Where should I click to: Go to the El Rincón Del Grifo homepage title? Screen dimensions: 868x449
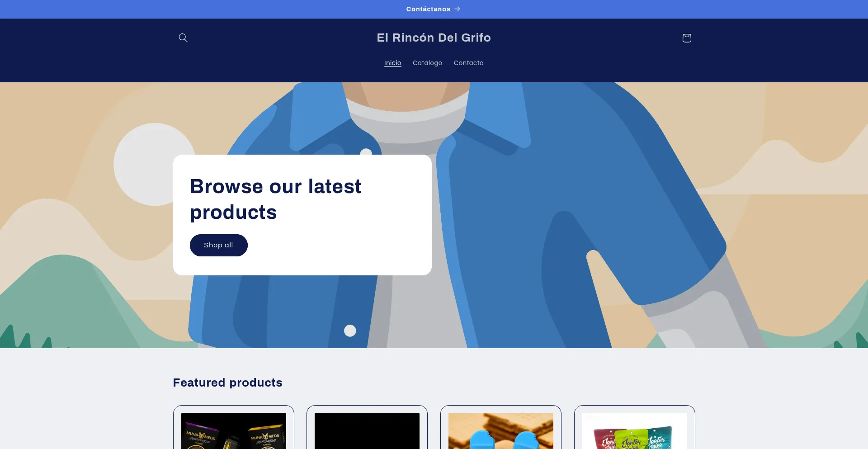[434, 38]
